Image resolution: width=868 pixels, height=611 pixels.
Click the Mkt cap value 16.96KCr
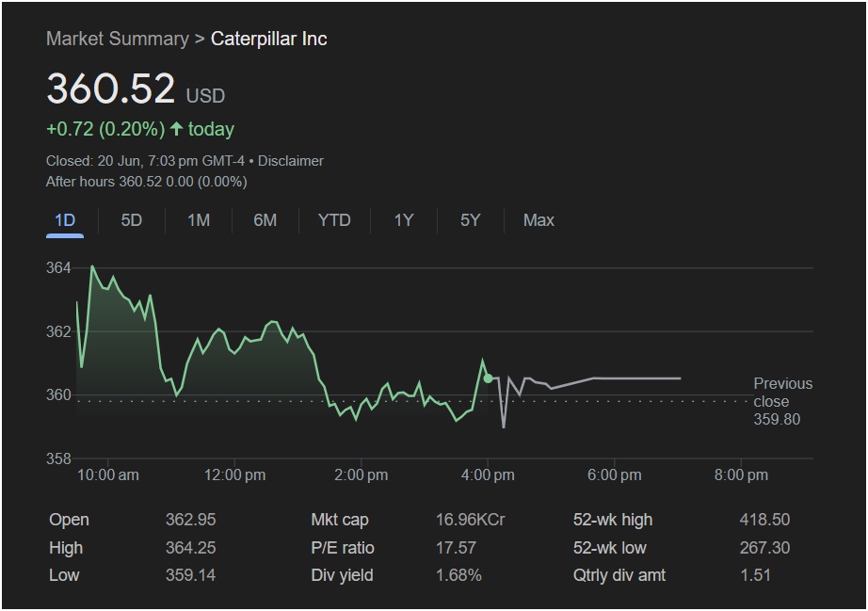click(x=470, y=520)
